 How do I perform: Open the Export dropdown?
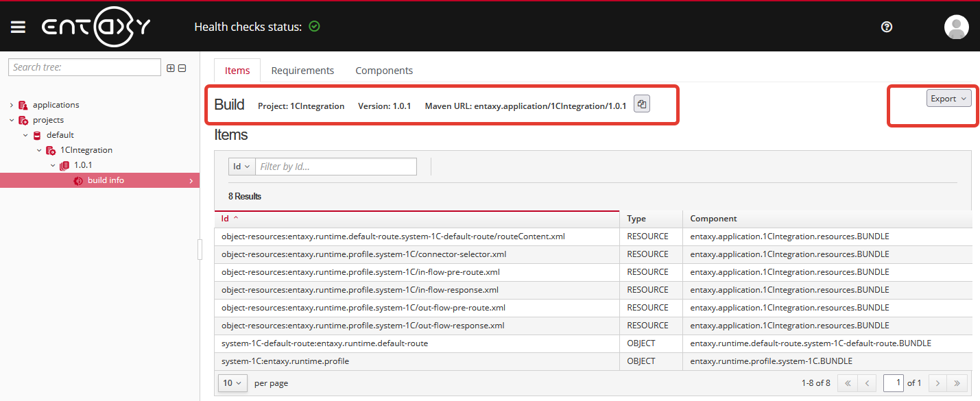click(x=948, y=99)
